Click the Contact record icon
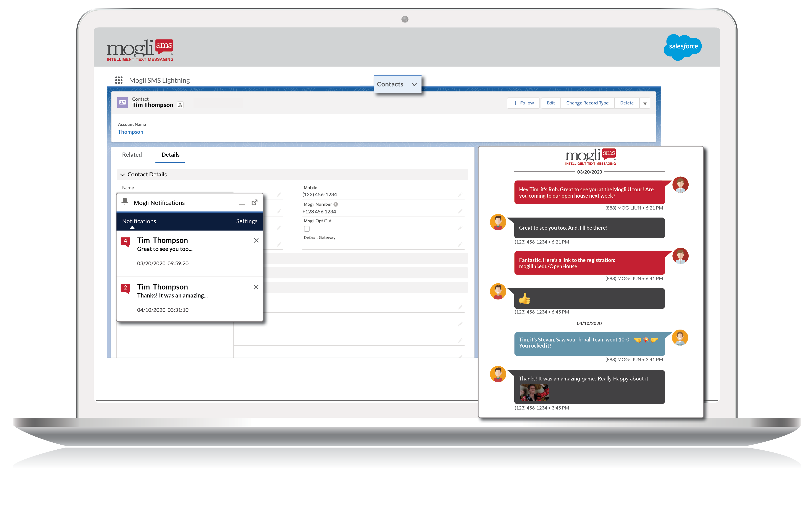The image size is (812, 512). click(x=122, y=102)
